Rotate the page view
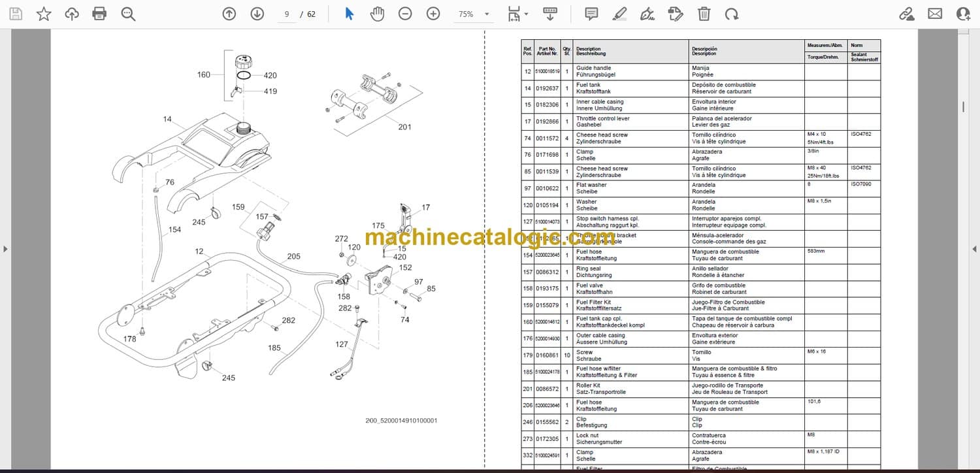This screenshot has height=473, width=980. point(732,14)
